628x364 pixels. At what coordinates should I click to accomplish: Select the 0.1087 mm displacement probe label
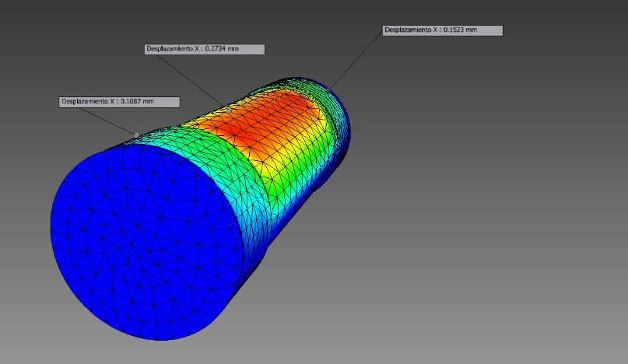[x=119, y=102]
